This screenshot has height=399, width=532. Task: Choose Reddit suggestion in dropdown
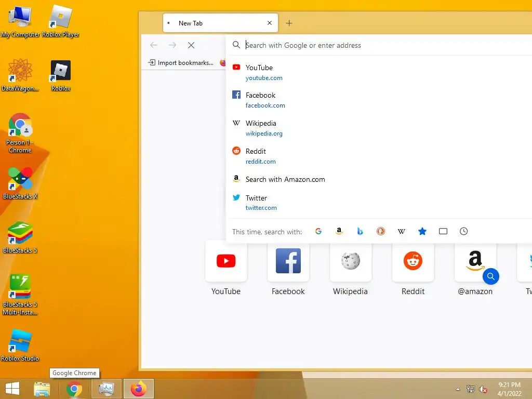coord(379,156)
